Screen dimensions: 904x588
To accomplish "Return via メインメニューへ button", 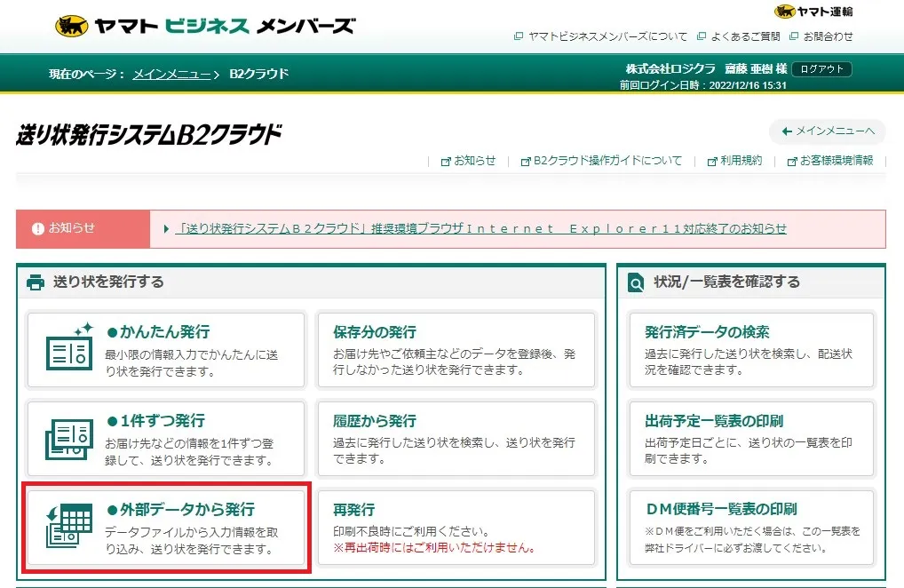I will pos(828,131).
